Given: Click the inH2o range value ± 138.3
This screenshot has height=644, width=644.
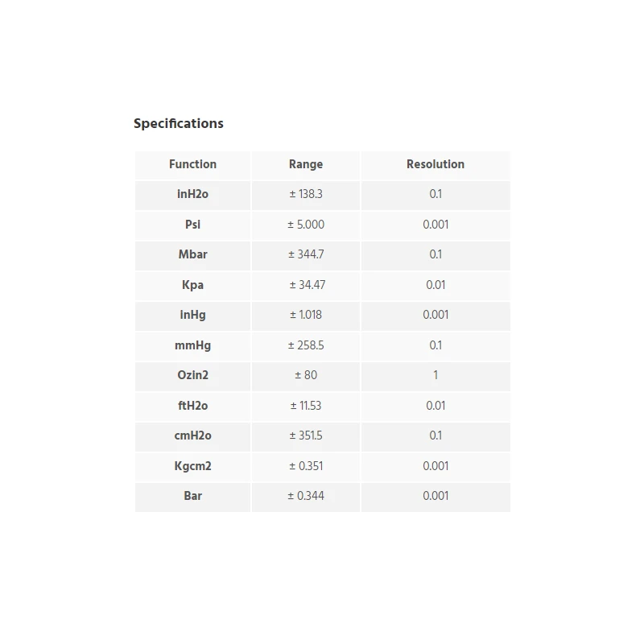Looking at the screenshot, I should tap(306, 194).
